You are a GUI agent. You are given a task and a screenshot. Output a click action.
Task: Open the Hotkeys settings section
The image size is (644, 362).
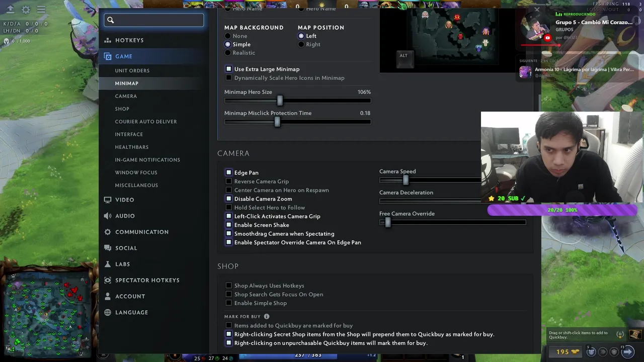point(129,40)
